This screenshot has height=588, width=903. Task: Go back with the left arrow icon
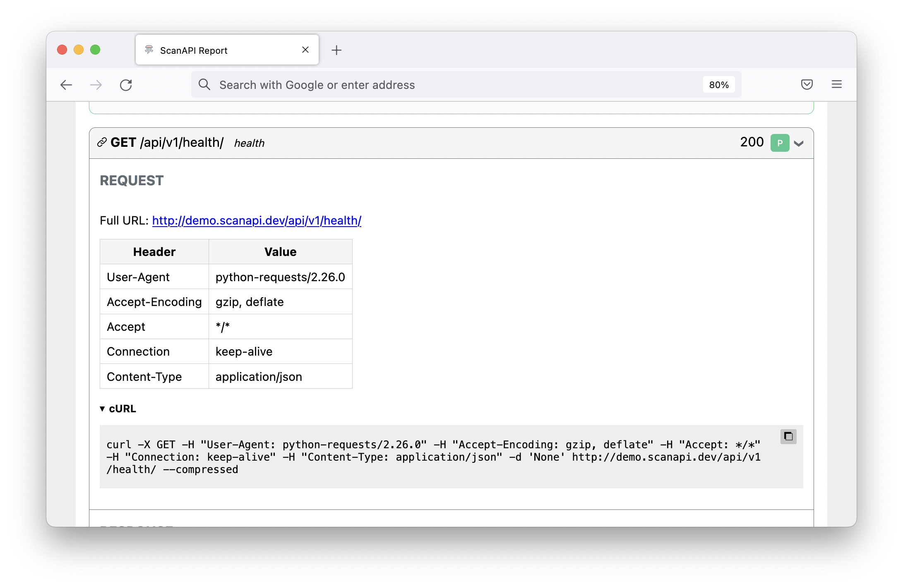[66, 85]
